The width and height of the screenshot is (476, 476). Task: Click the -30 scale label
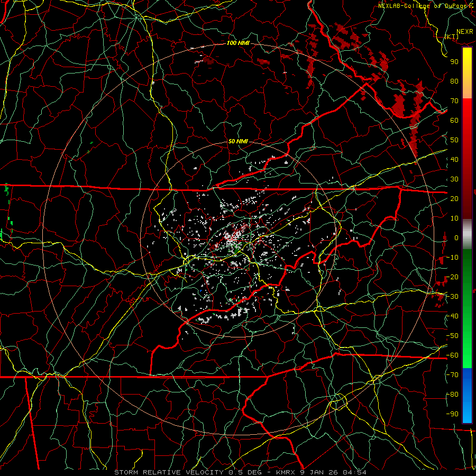452,297
